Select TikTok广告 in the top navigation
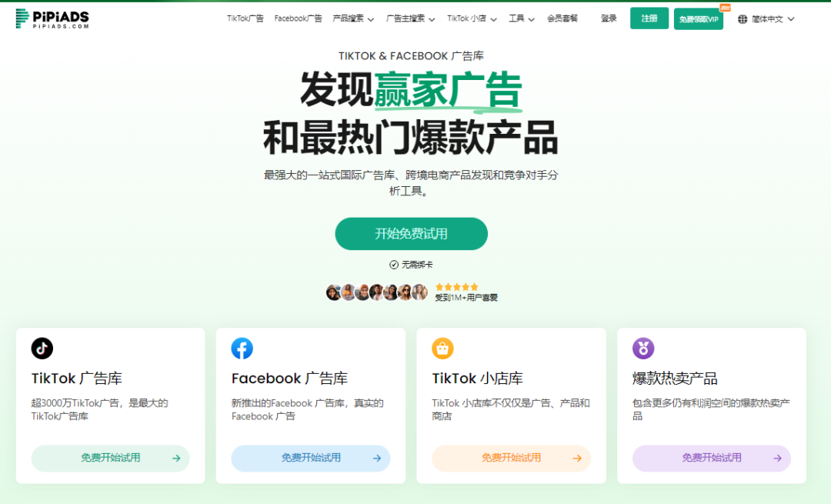 click(245, 18)
